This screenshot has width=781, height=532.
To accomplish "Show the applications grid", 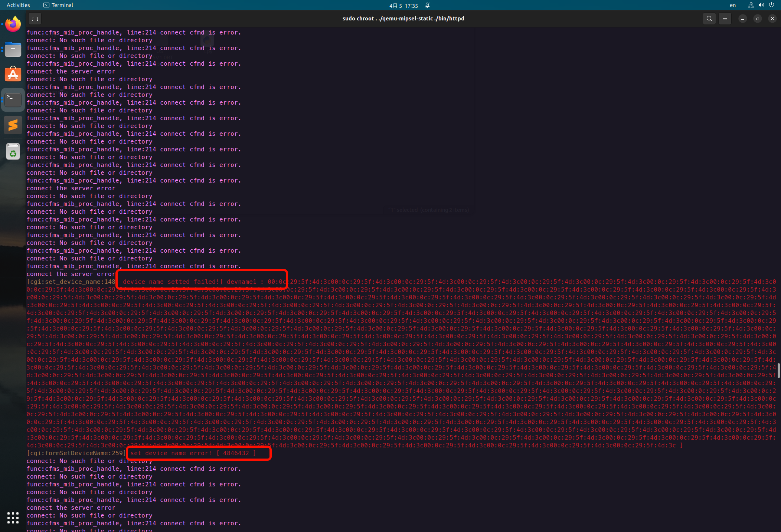I will (13, 518).
